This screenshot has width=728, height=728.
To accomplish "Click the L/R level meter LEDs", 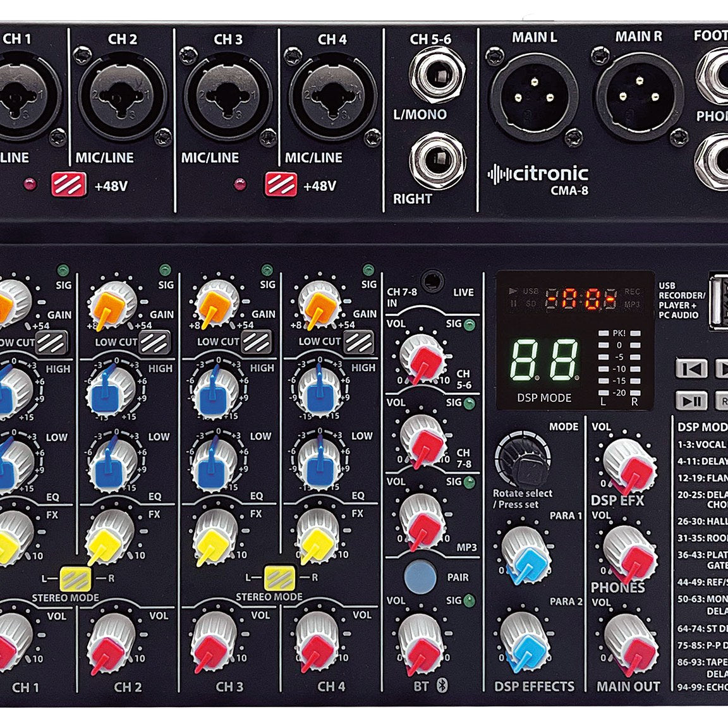I will (x=619, y=363).
